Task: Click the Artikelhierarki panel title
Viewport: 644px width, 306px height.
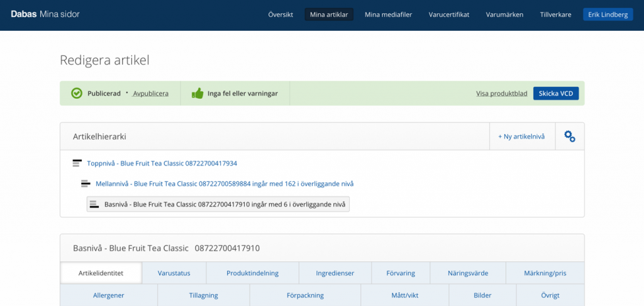Action: (99, 137)
